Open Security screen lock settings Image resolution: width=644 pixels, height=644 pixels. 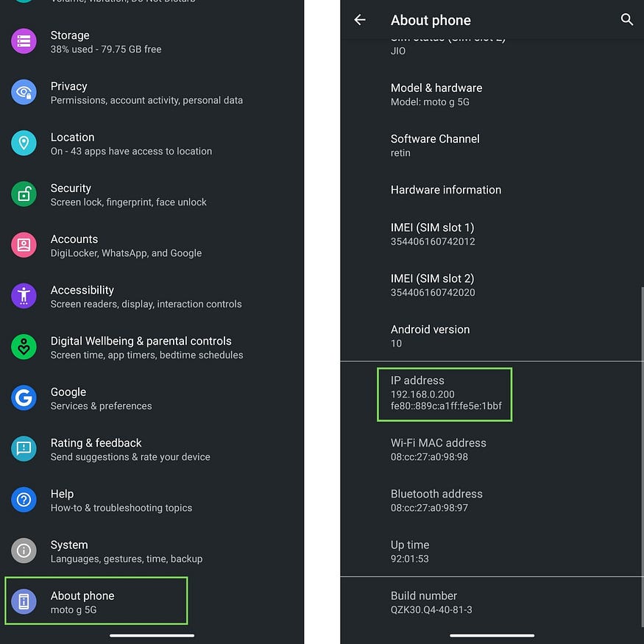click(x=152, y=194)
